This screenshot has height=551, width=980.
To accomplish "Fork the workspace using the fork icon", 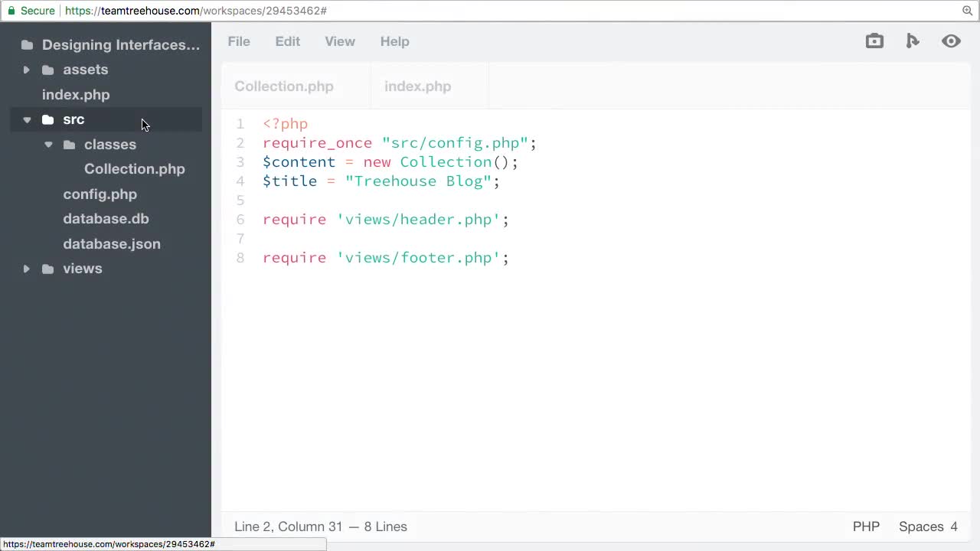I will click(913, 41).
